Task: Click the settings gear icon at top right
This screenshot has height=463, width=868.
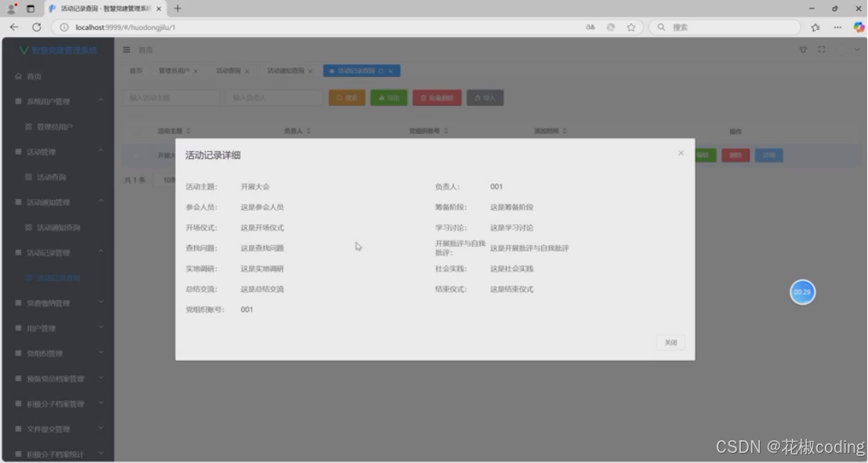Action: pos(803,49)
